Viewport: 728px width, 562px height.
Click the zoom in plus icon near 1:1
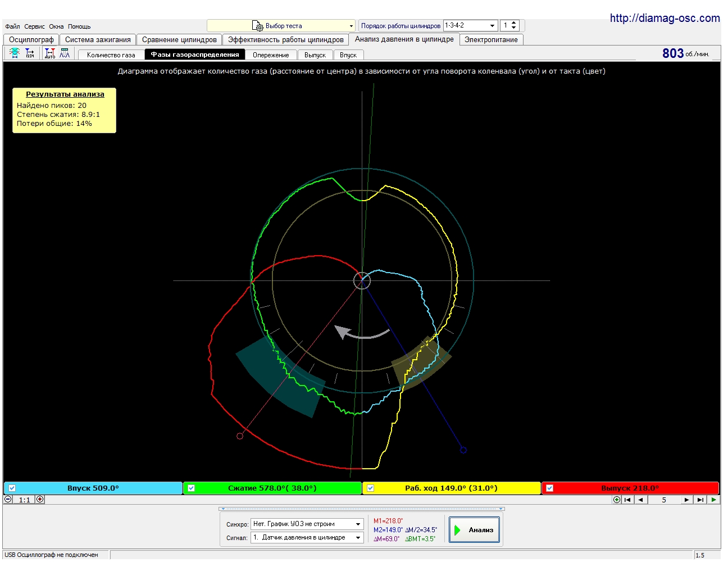[40, 499]
